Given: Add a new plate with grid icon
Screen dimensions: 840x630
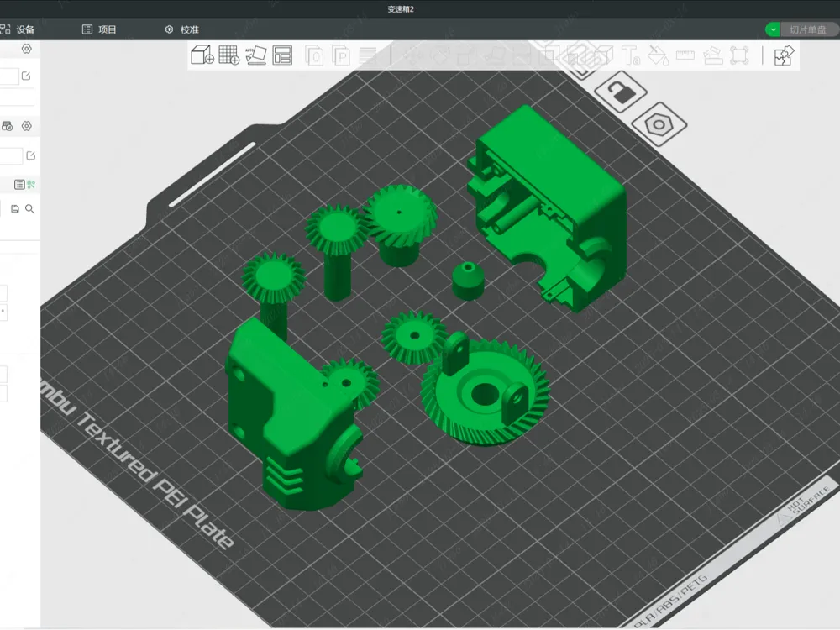Looking at the screenshot, I should 229,55.
